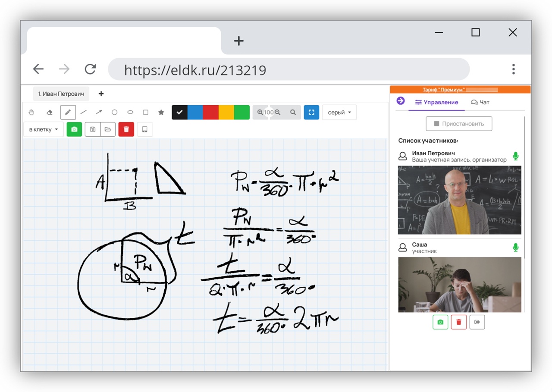
Task: Click the Список участников heading
Action: pos(428,141)
